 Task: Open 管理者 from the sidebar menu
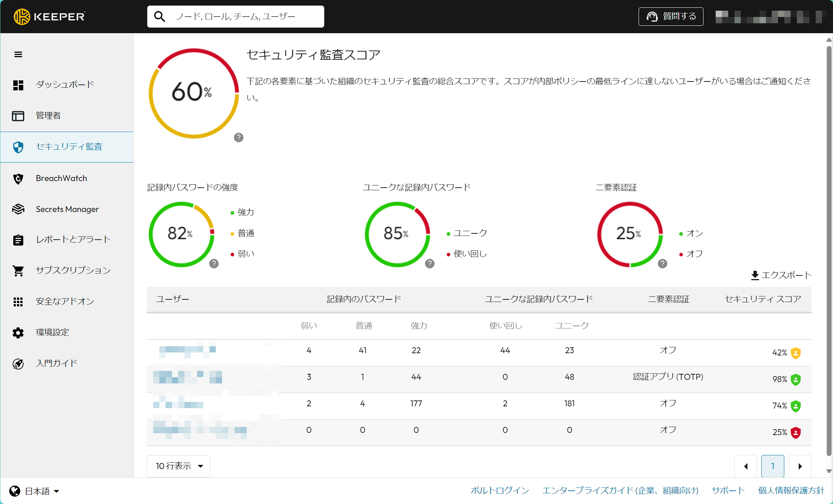click(x=48, y=116)
